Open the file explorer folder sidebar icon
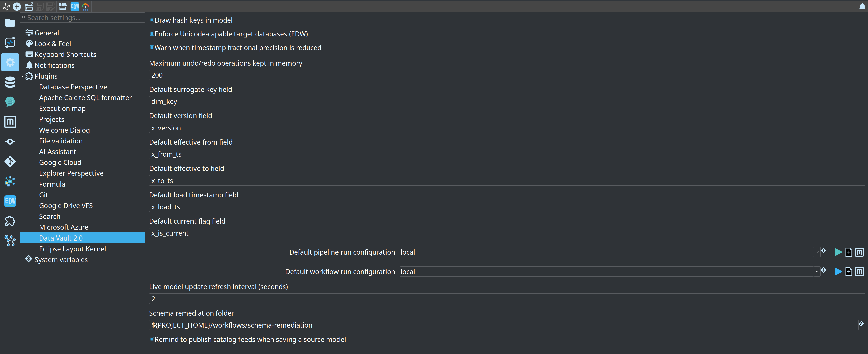868x354 pixels. pos(10,23)
